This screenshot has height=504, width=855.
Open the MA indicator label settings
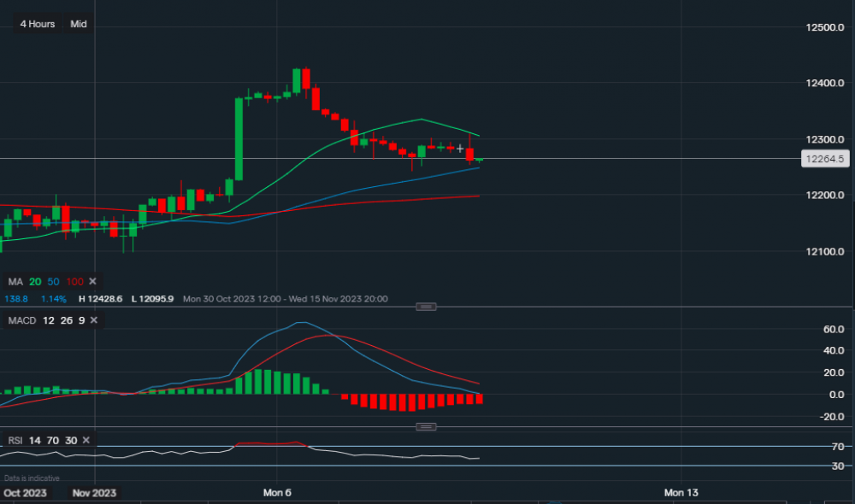[15, 282]
